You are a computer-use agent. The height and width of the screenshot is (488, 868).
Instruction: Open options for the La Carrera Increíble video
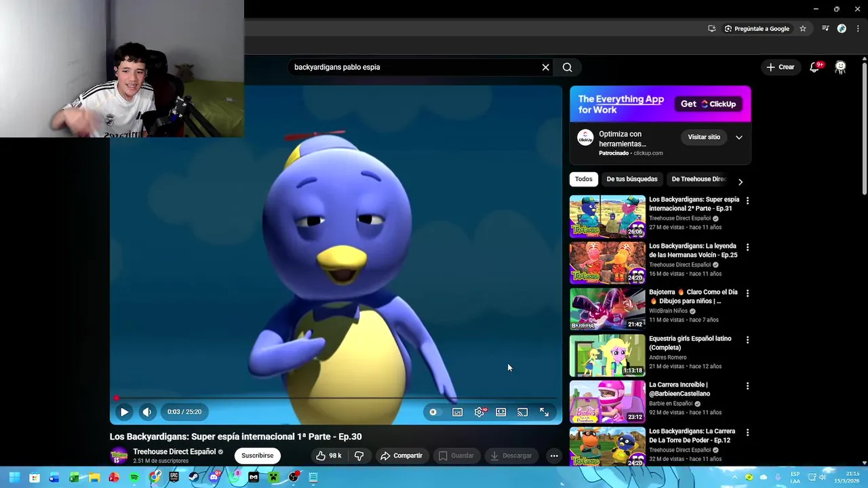click(x=747, y=386)
